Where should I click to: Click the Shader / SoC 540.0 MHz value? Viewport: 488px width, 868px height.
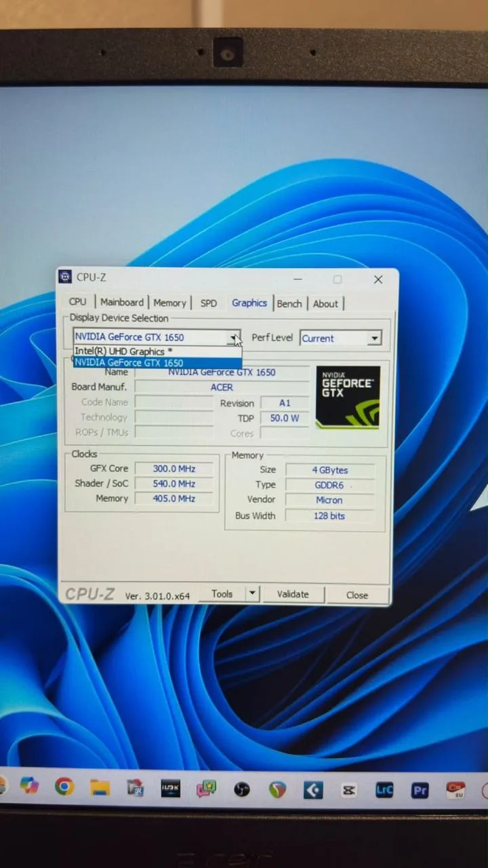[x=174, y=484]
